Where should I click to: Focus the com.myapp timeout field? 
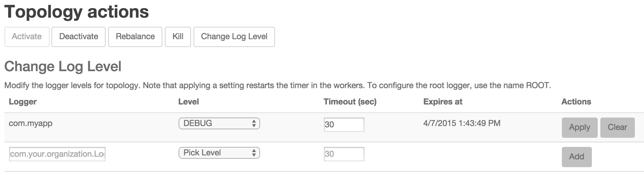click(x=344, y=124)
